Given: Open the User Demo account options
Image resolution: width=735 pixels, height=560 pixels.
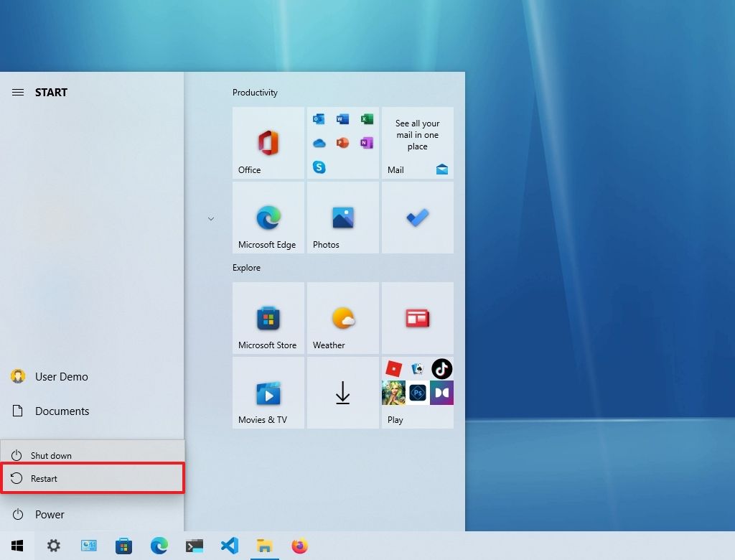Looking at the screenshot, I should [x=60, y=376].
